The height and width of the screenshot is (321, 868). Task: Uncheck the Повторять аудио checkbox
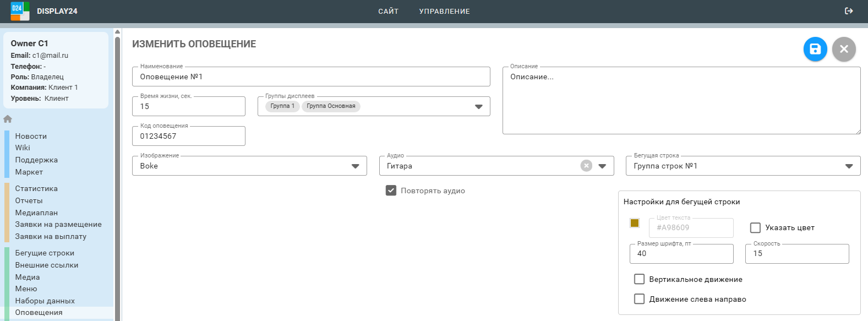pyautogui.click(x=391, y=191)
